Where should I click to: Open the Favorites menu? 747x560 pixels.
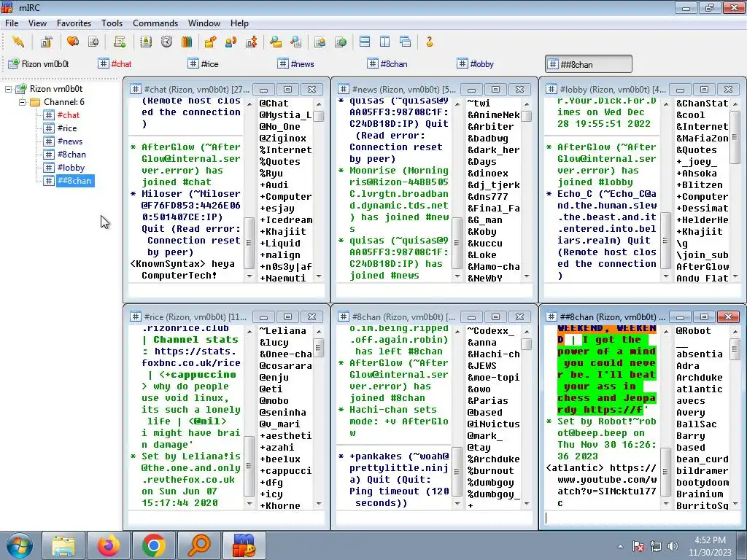[x=74, y=23]
